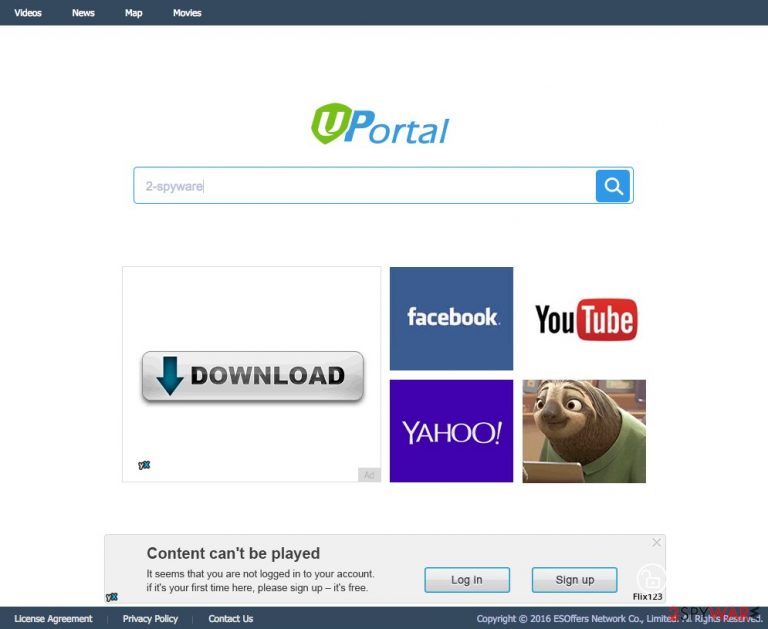Click the Flix123 label

pos(648,596)
